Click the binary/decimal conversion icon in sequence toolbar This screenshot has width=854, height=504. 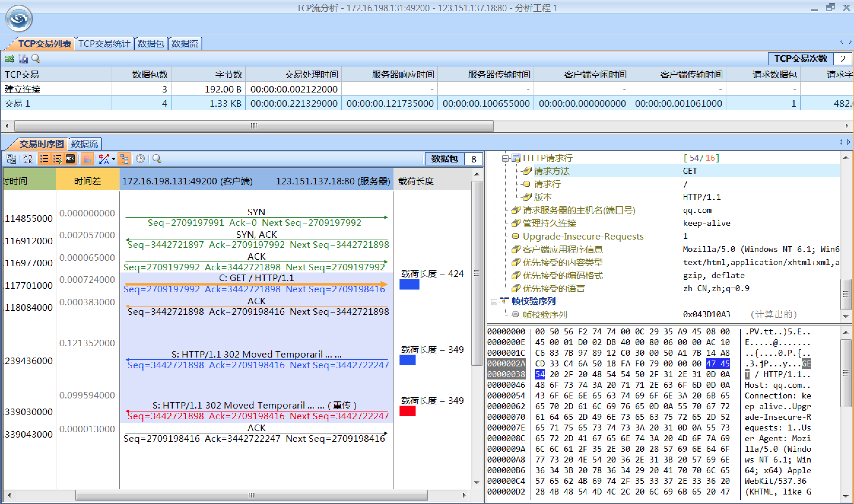(x=11, y=159)
